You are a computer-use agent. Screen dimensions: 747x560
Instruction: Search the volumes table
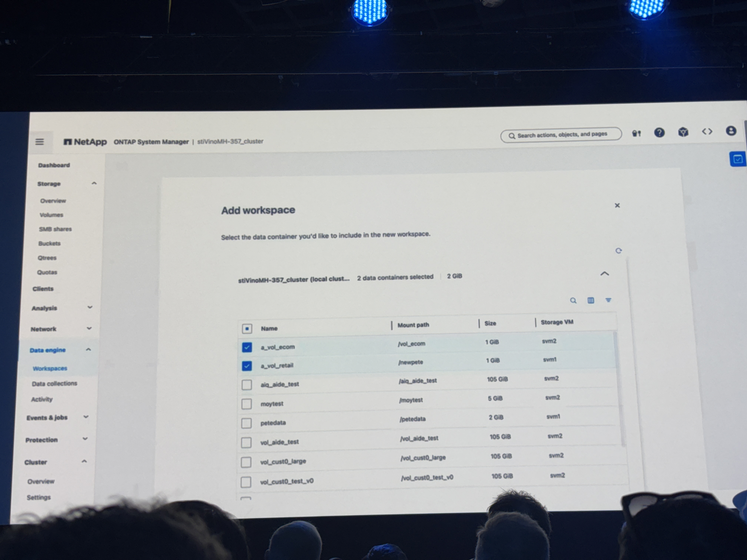(573, 300)
